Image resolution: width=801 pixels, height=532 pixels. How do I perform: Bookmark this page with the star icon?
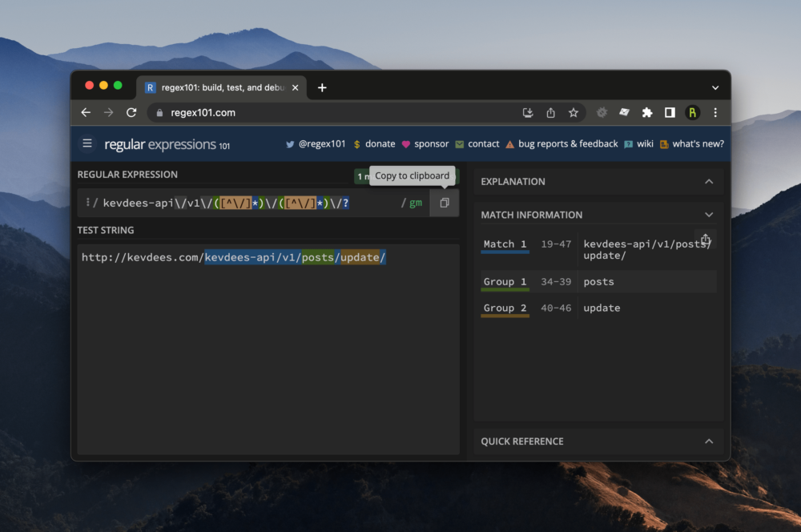574,113
